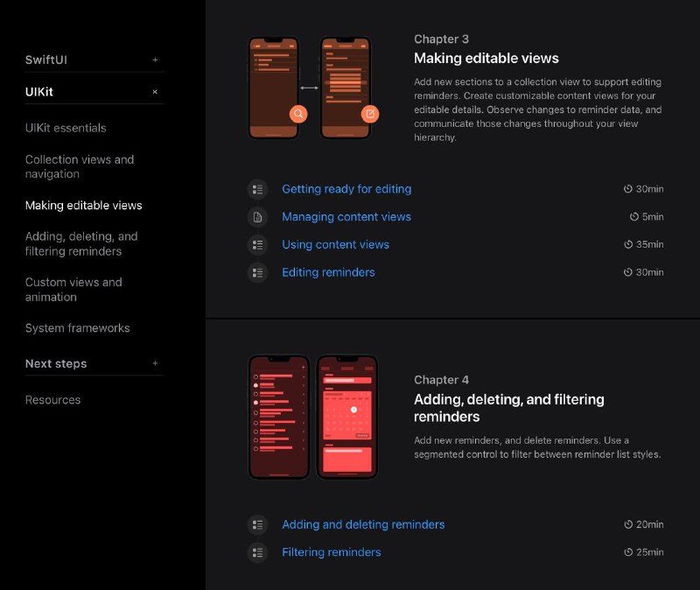This screenshot has height=590, width=700.
Task: Click the 5min duration text
Action: (653, 216)
